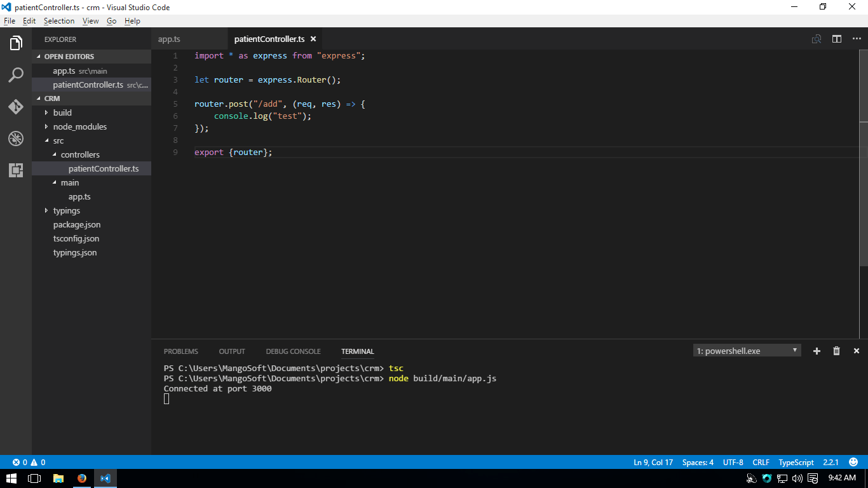Open the Edit menu
Viewport: 868px width, 488px height.
pos(29,21)
